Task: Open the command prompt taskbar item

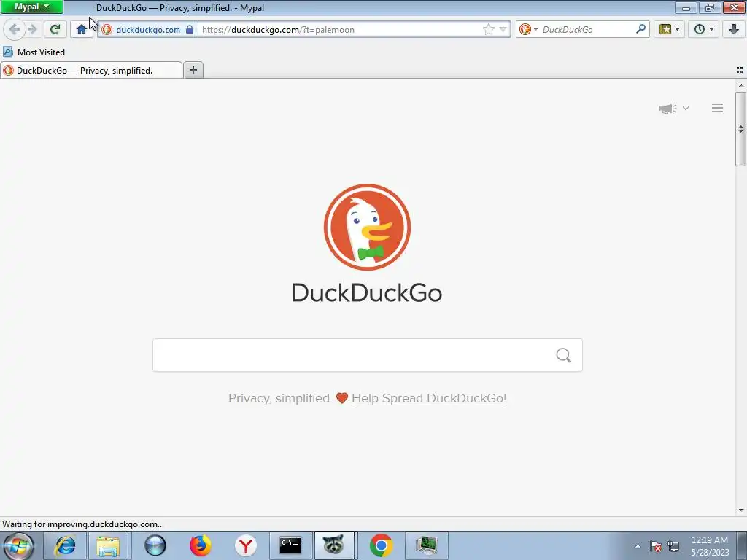Action: (290, 545)
